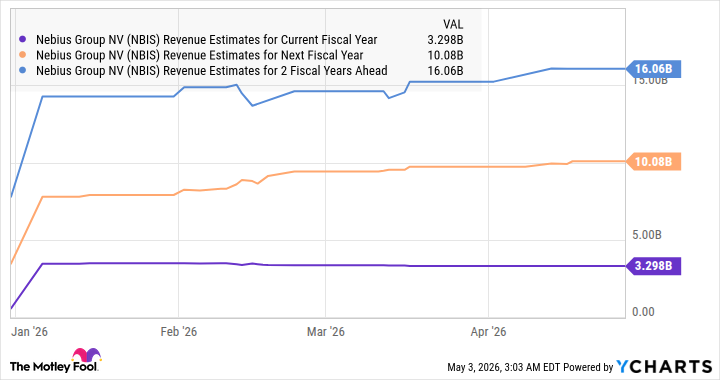Click the Jan '26 axis label
Image resolution: width=720 pixels, height=380 pixels.
click(x=29, y=331)
